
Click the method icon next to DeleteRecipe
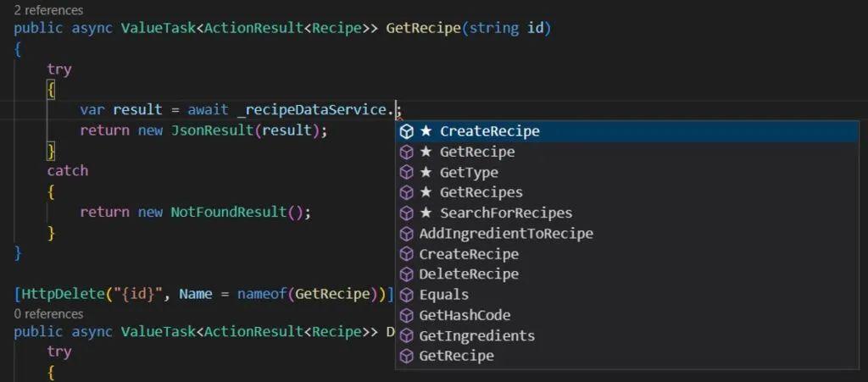click(407, 274)
